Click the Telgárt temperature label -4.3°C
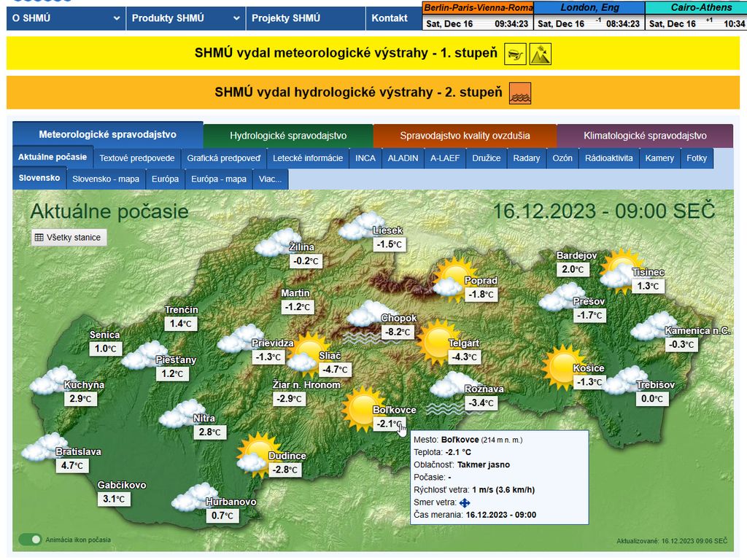 (464, 357)
